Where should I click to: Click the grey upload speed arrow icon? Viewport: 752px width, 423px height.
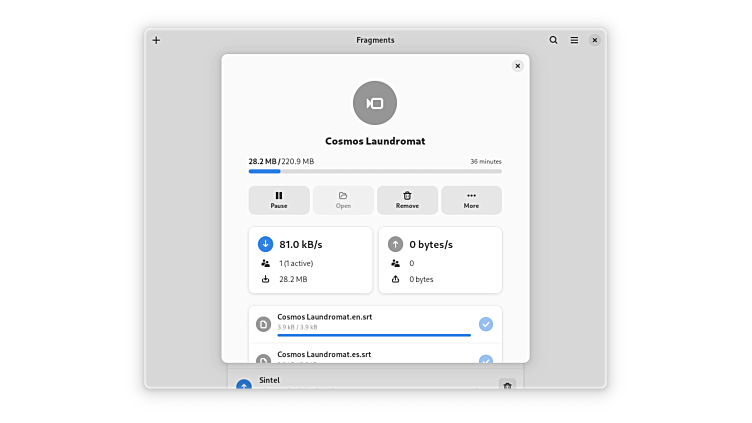(395, 243)
